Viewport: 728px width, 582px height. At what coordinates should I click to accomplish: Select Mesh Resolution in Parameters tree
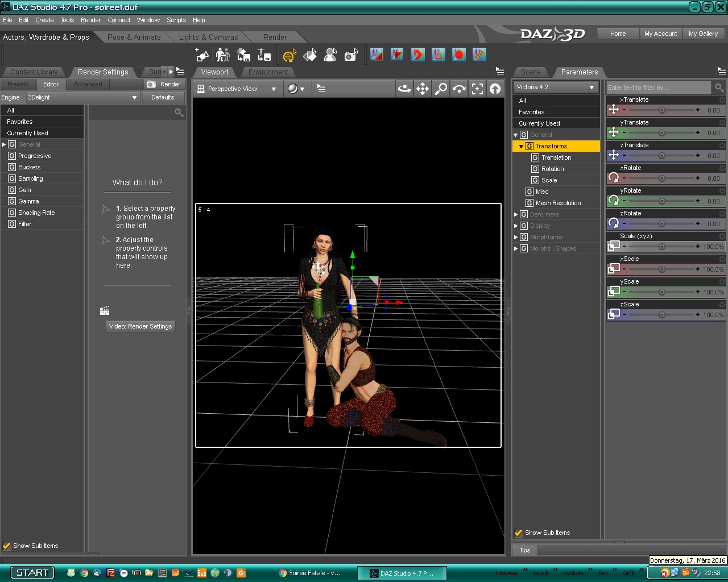[558, 203]
